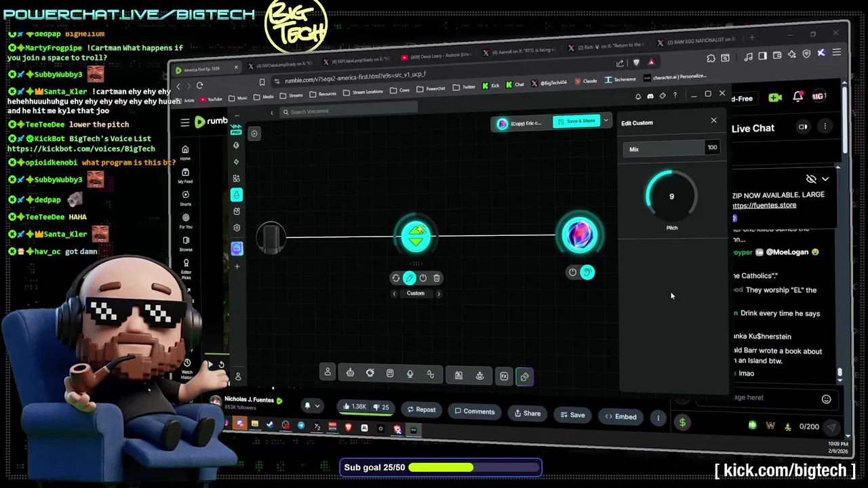Click Save & Share button

pos(577,121)
